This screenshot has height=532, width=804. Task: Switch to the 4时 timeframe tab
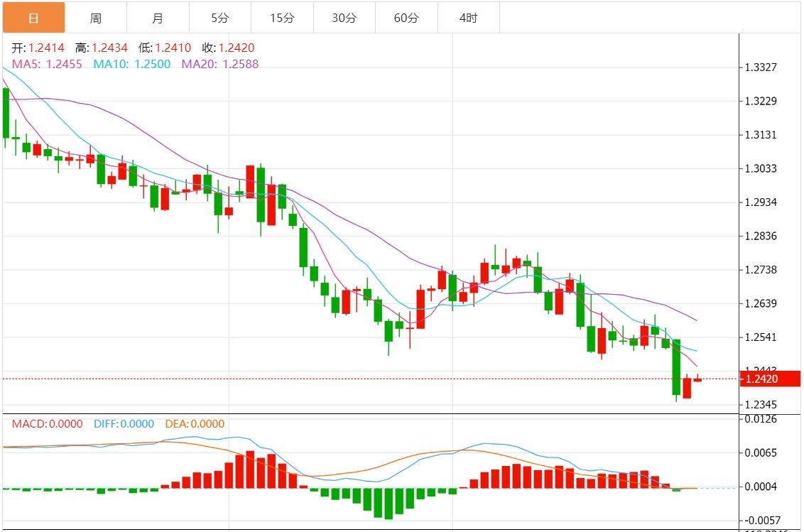(468, 18)
